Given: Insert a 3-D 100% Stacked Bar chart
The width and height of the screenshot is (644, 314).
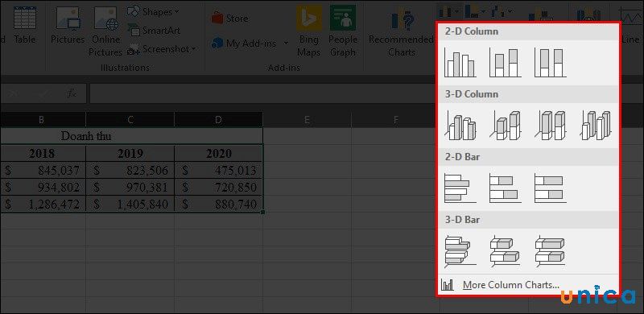Looking at the screenshot, I should click(551, 250).
